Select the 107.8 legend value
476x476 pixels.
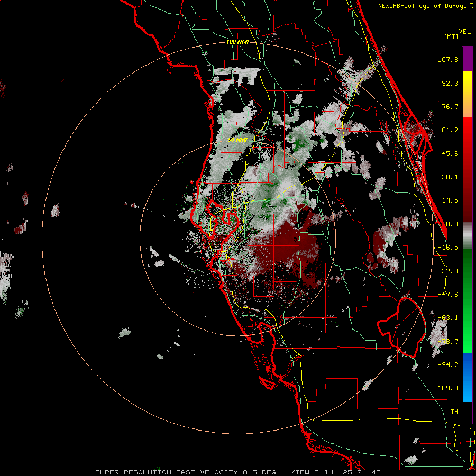pos(448,59)
